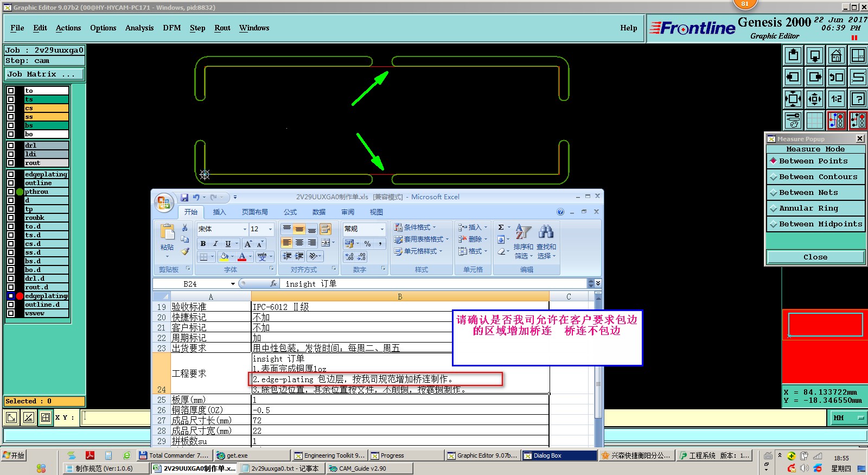The height and width of the screenshot is (475, 868).
Task: Click the Excel AutoSum sigma icon
Action: click(501, 227)
